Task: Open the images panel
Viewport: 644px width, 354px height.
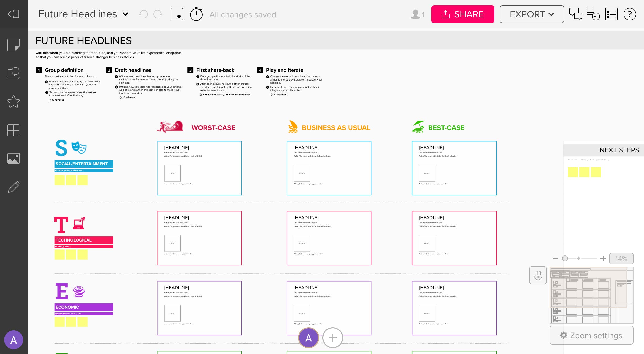Action: [13, 158]
